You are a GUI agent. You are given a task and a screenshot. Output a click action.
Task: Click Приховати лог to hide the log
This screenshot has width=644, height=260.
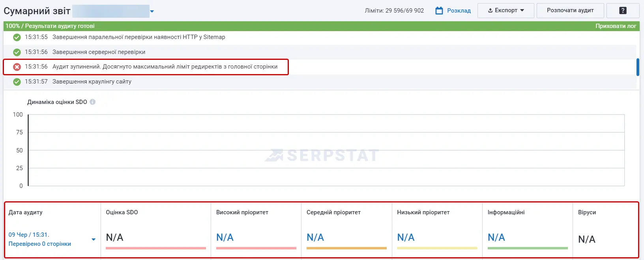(x=616, y=26)
